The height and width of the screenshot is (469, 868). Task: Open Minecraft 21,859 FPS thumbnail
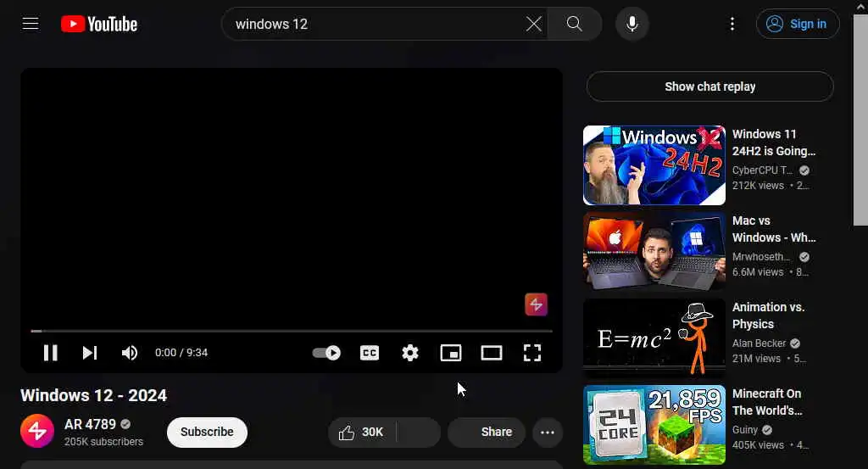click(x=654, y=425)
